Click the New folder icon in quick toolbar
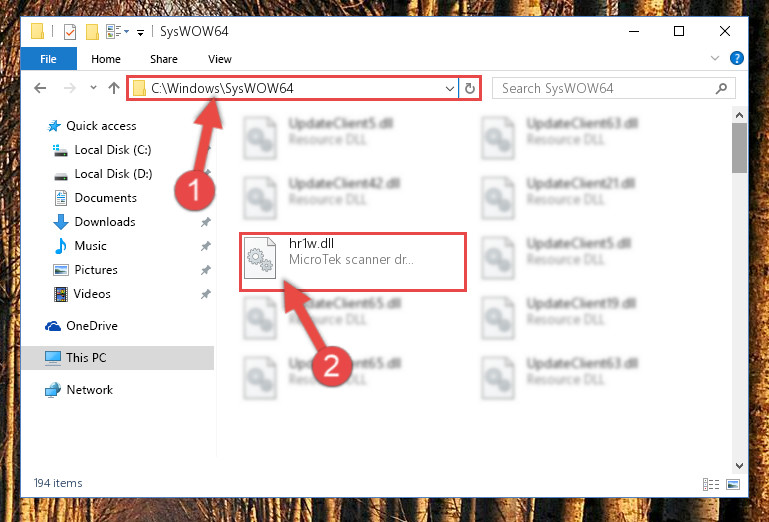 pyautogui.click(x=92, y=32)
